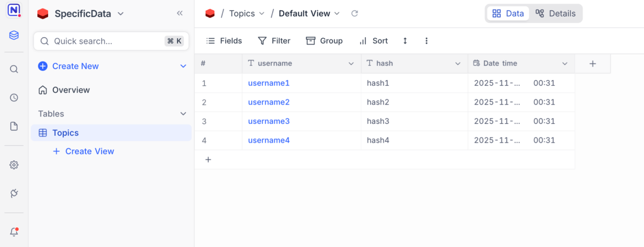
Task: Collapse the Tables section
Action: tap(183, 113)
